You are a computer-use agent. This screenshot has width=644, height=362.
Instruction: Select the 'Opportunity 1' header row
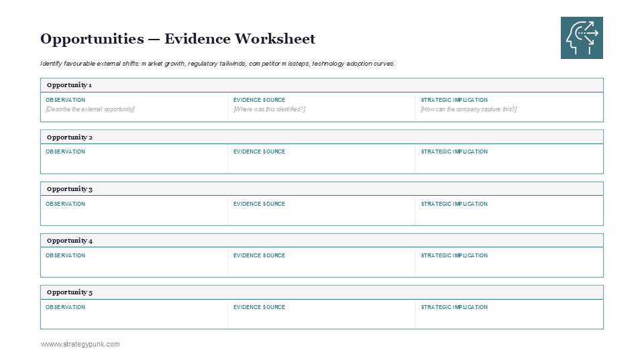[321, 85]
